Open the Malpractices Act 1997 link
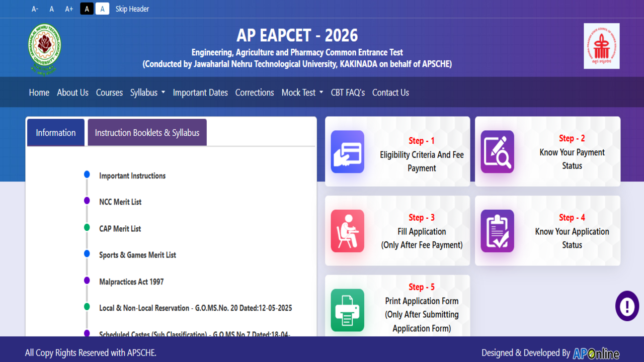644x362 pixels. pos(131,282)
